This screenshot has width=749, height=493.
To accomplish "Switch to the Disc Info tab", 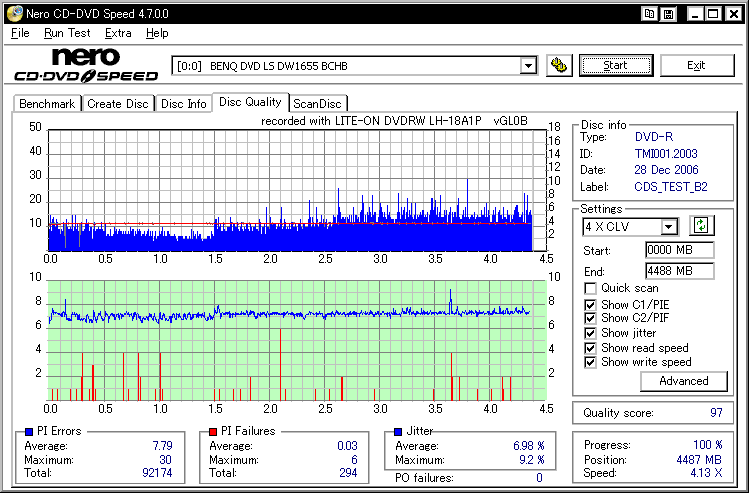I will click(184, 104).
